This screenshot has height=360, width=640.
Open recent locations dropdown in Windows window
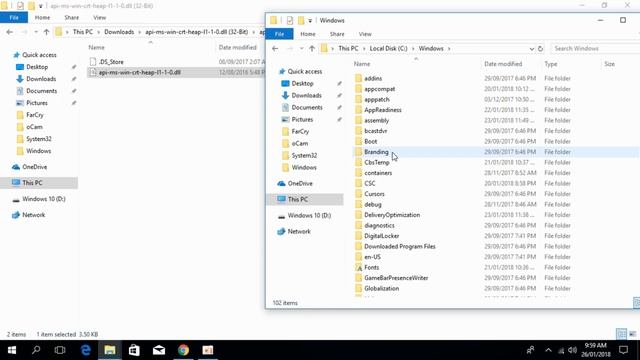[x=301, y=49]
